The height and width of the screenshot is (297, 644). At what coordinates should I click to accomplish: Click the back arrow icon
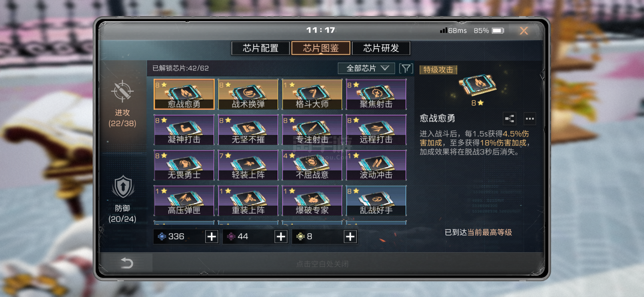point(127,263)
